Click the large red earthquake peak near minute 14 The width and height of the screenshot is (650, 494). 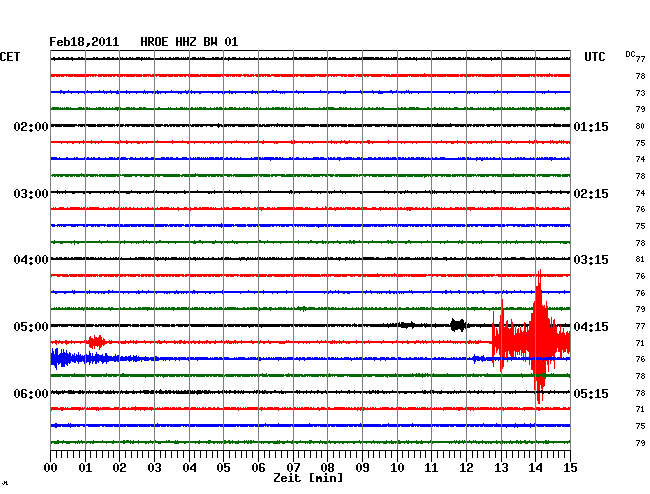539,336
